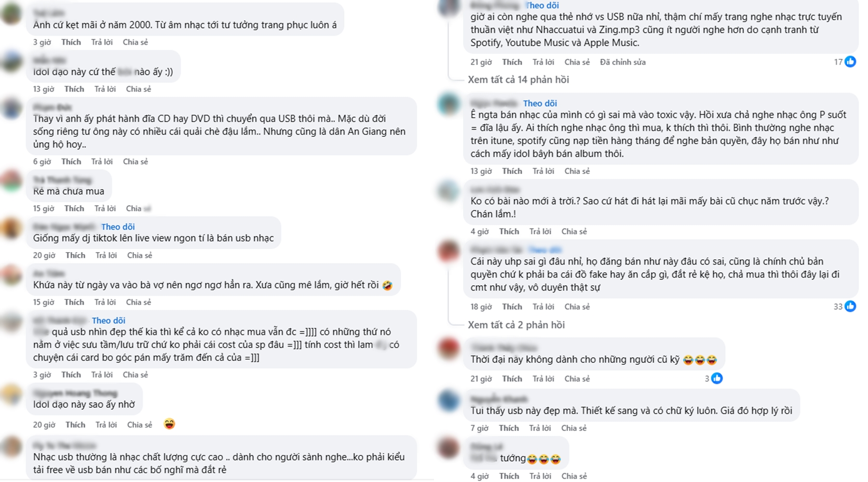This screenshot has width=868, height=482.
Task: Follow the author of 'Giống mấy dj tiktok' comment
Action: (118, 227)
